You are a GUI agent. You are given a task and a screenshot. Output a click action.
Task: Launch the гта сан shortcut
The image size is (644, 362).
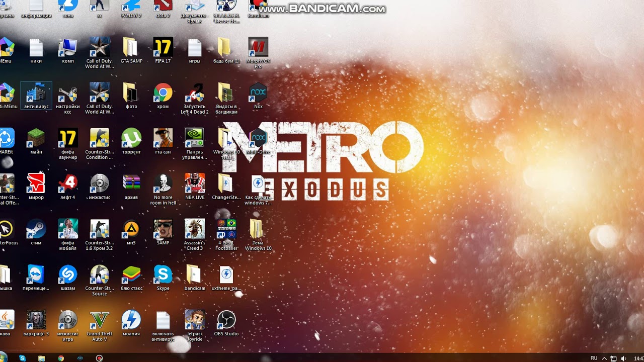pos(163,142)
